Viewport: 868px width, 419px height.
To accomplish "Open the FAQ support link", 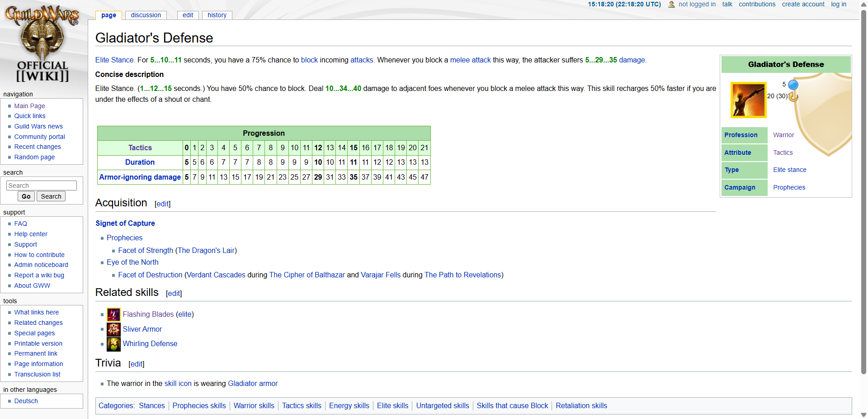I will pyautogui.click(x=20, y=224).
